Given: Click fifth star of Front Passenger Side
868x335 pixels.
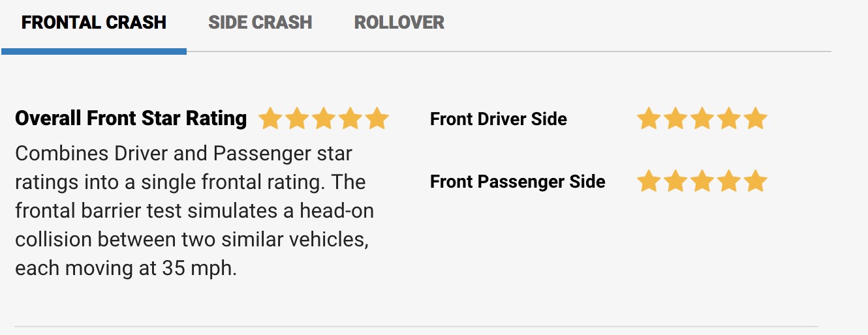Looking at the screenshot, I should [x=755, y=181].
